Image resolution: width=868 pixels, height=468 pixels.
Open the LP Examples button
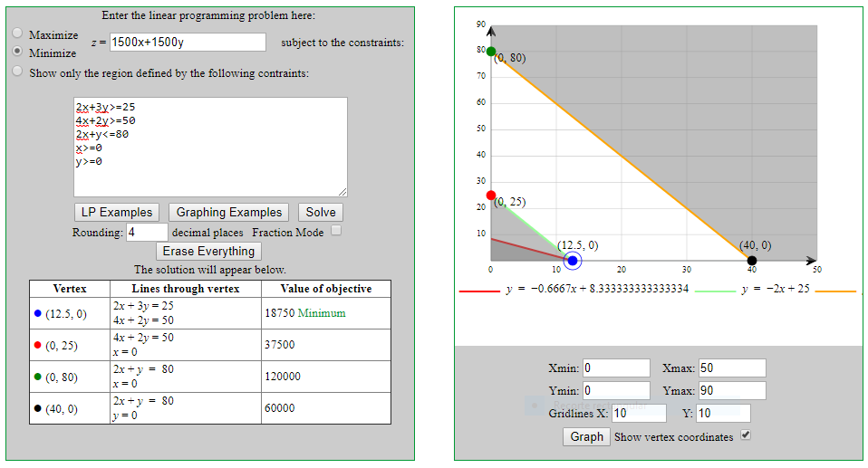pyautogui.click(x=117, y=212)
